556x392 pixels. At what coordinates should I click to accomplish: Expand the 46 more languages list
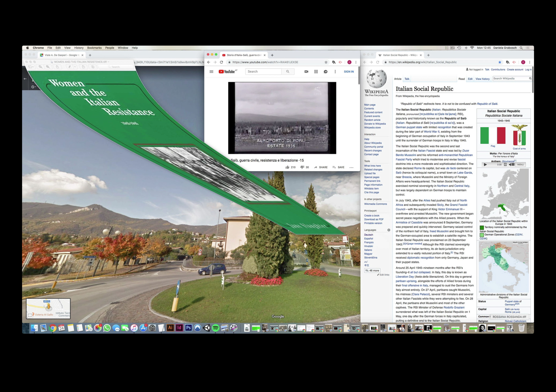372,271
